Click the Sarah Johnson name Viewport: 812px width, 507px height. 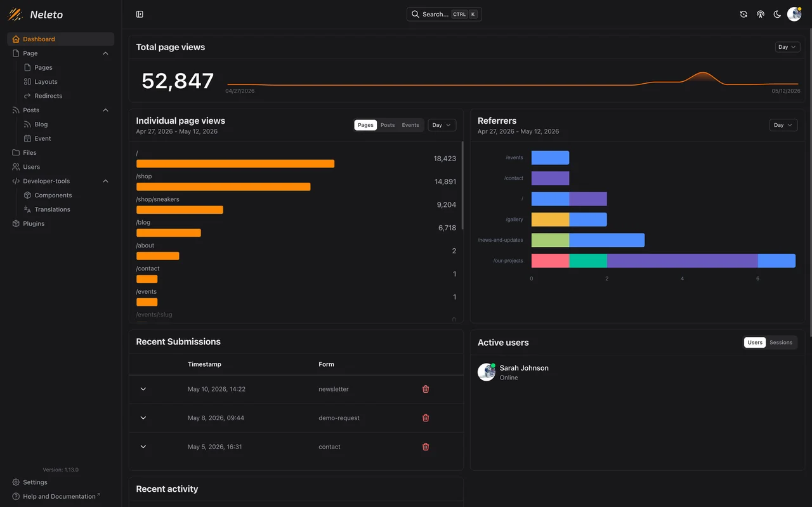click(x=524, y=367)
